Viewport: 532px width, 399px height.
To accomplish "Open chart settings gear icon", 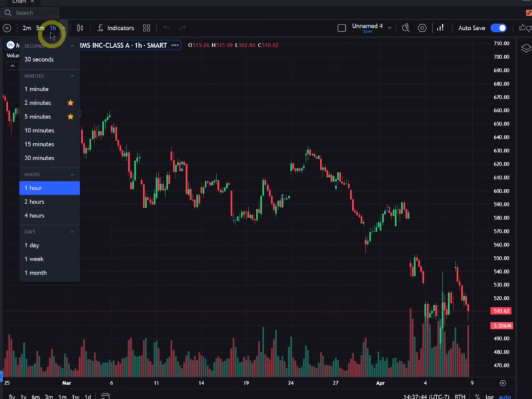I will pyautogui.click(x=422, y=28).
